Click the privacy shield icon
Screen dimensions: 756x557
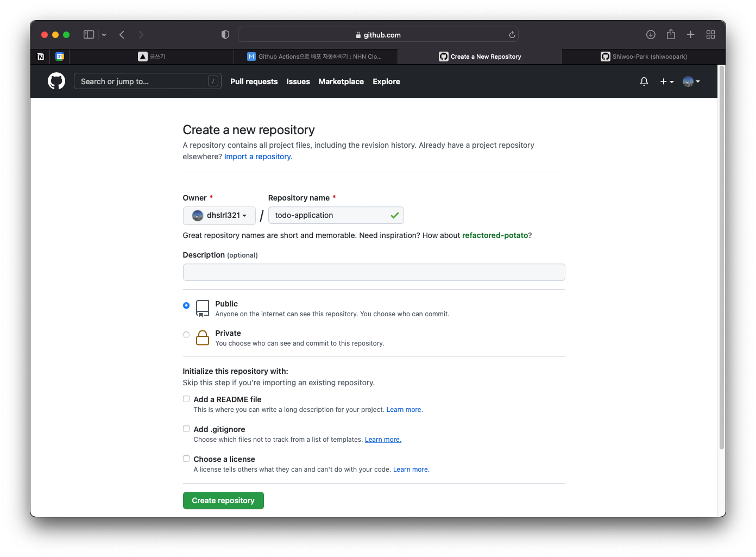pos(225,35)
